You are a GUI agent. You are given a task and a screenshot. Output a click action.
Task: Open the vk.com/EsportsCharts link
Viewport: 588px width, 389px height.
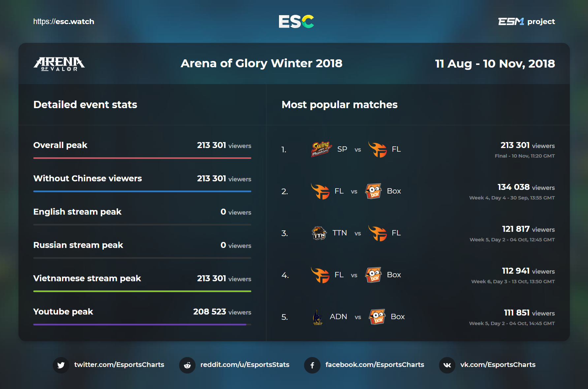[x=498, y=365]
